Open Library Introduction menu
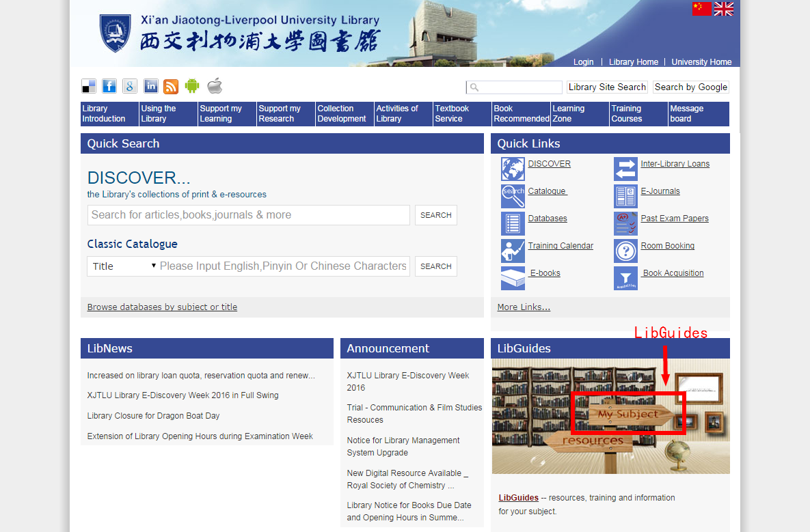 (109, 113)
